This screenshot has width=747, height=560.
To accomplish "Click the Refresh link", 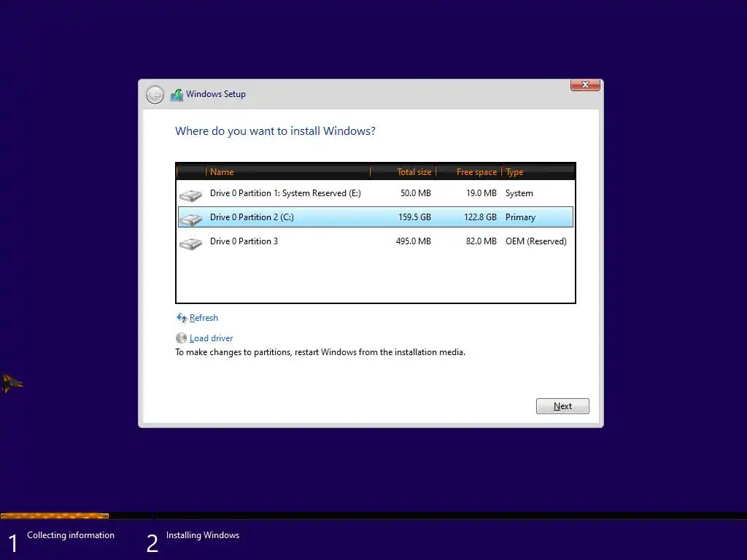I will 204,318.
